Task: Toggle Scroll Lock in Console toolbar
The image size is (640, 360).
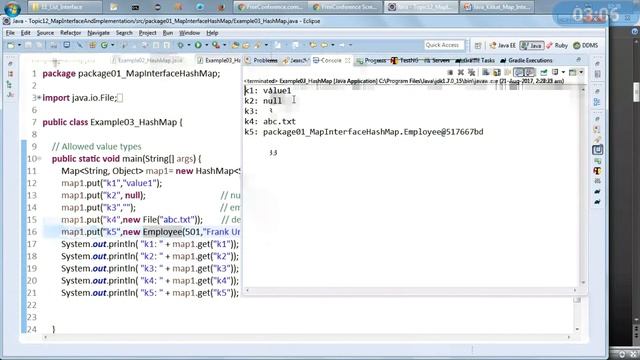Action: [496, 72]
